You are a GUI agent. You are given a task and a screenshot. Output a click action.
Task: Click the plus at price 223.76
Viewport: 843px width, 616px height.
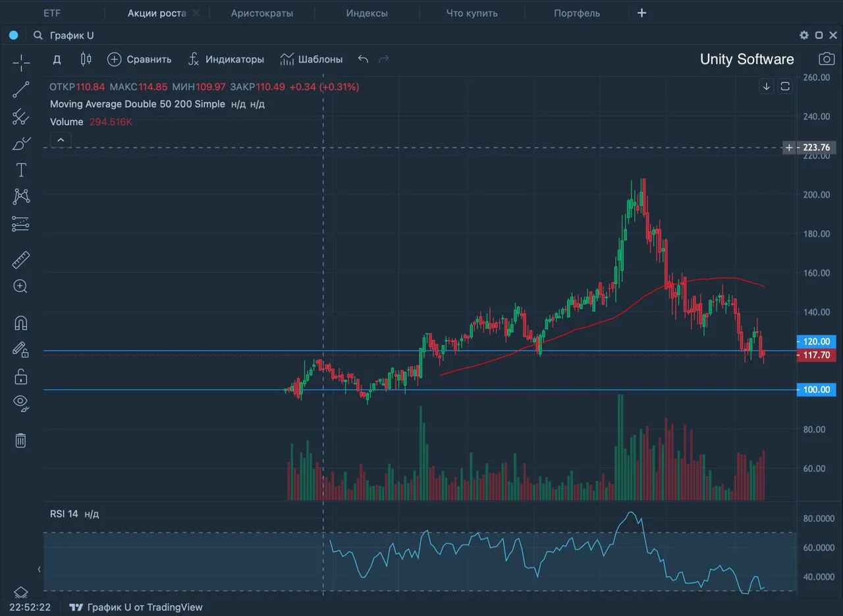click(789, 148)
